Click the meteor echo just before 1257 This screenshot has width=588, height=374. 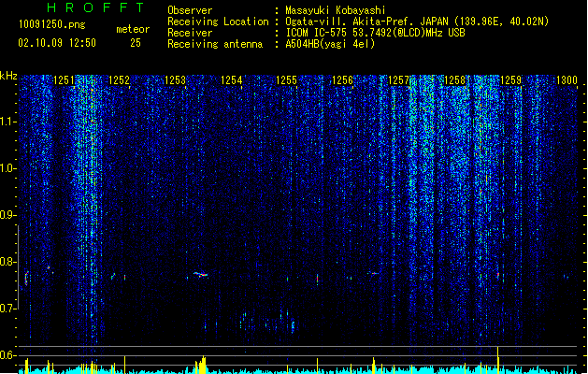click(374, 273)
